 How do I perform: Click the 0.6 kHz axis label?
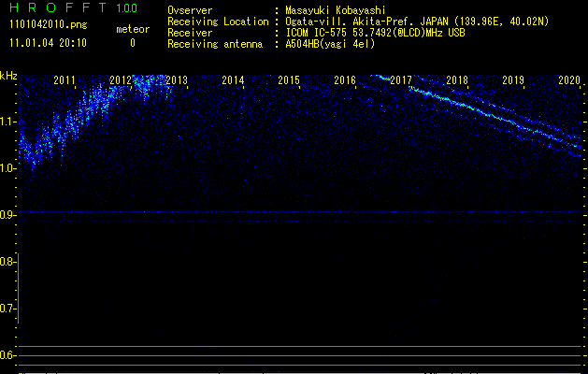7,355
